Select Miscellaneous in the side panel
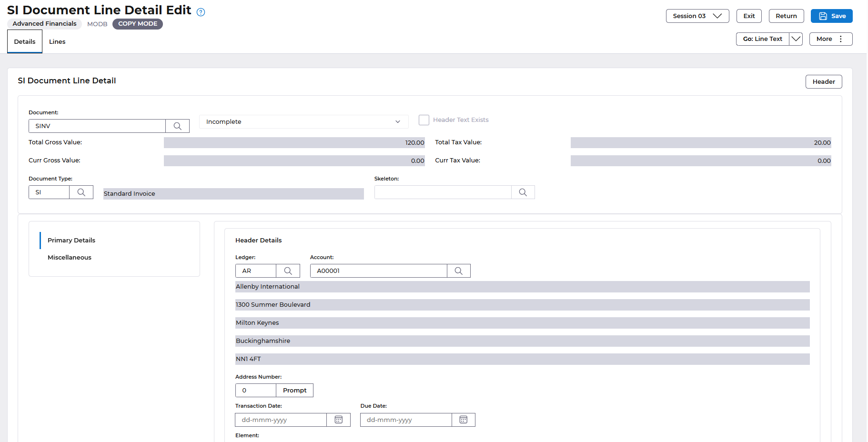Image resolution: width=868 pixels, height=442 pixels. (70, 258)
